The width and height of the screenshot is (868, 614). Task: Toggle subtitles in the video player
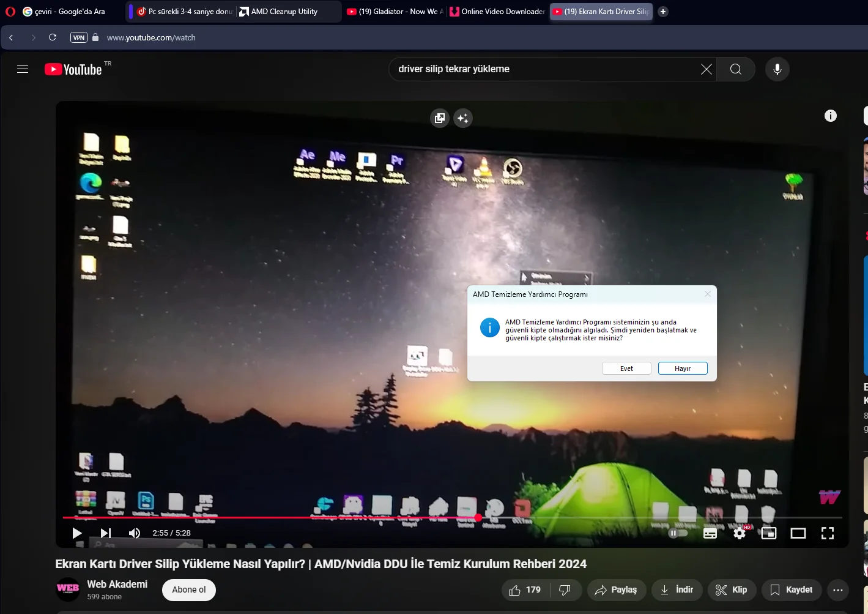(710, 533)
